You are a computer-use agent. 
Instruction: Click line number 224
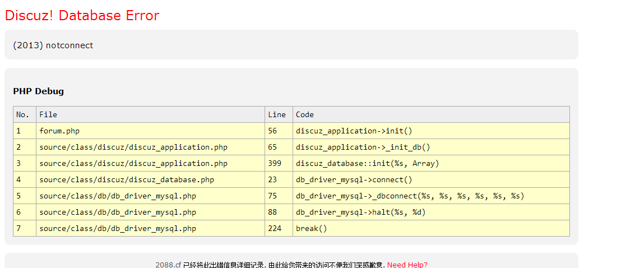[279, 228]
